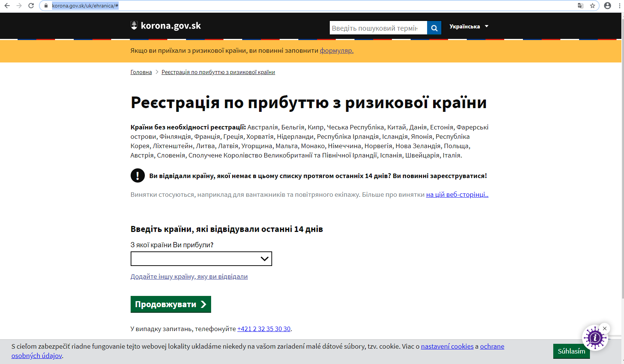This screenshot has width=624, height=364.
Task: Open Chrome's three-dot menu
Action: tap(620, 6)
